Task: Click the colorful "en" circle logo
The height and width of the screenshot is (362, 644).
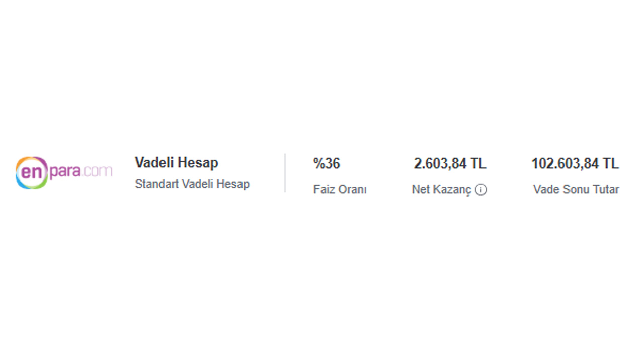Action: 31,172
